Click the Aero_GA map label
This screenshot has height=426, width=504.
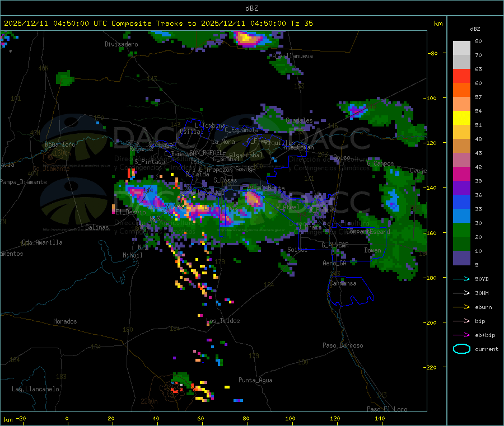[334, 264]
